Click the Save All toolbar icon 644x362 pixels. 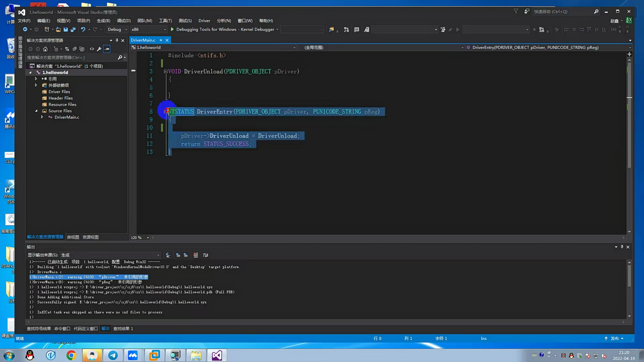tap(73, 29)
